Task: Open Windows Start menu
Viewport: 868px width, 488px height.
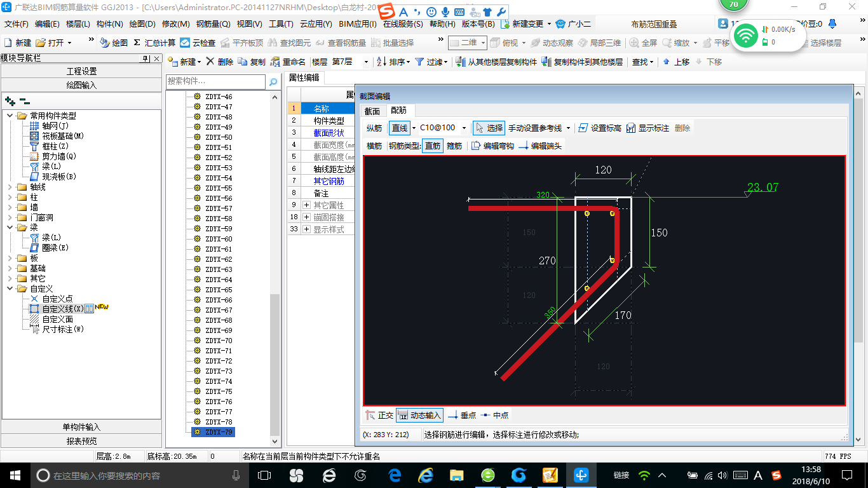Action: [15, 475]
